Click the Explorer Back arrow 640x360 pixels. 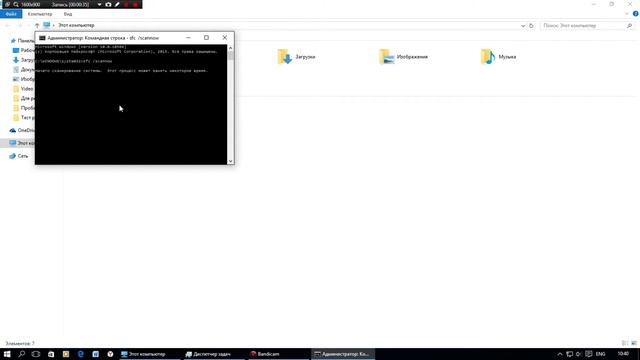[7, 25]
